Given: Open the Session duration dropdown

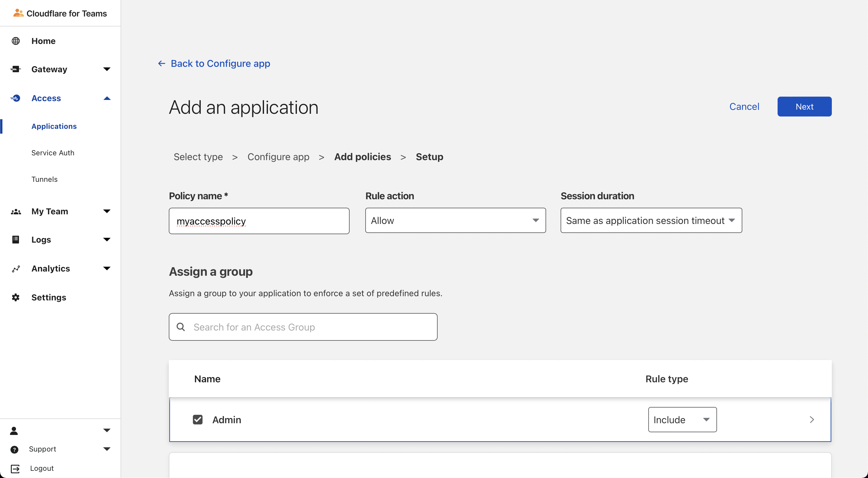Looking at the screenshot, I should tap(651, 220).
